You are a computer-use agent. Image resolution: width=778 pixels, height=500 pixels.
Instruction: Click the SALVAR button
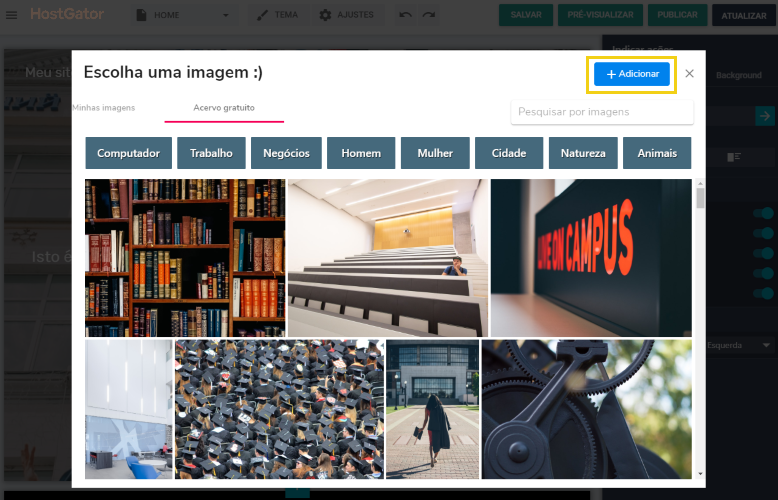click(526, 15)
